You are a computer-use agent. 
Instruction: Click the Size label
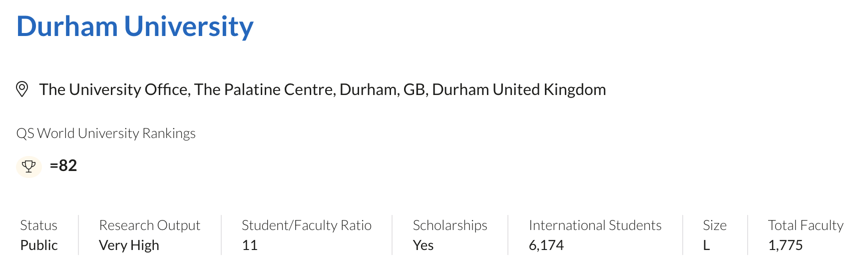(x=714, y=225)
